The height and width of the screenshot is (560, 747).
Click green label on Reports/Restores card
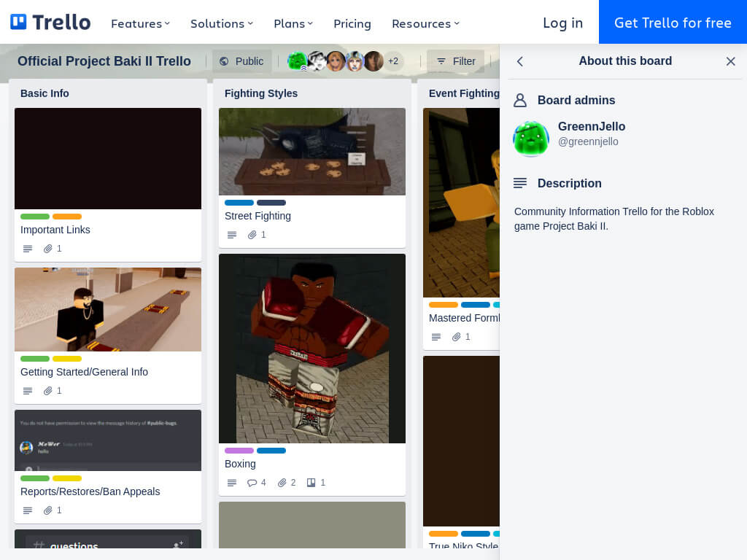point(35,478)
